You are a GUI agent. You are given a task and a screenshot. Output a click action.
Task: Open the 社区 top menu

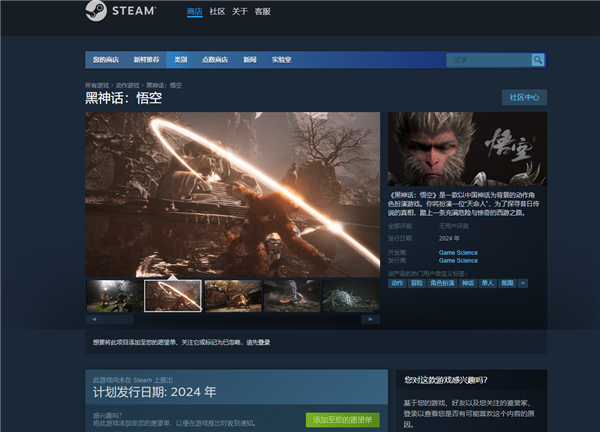coord(217,11)
